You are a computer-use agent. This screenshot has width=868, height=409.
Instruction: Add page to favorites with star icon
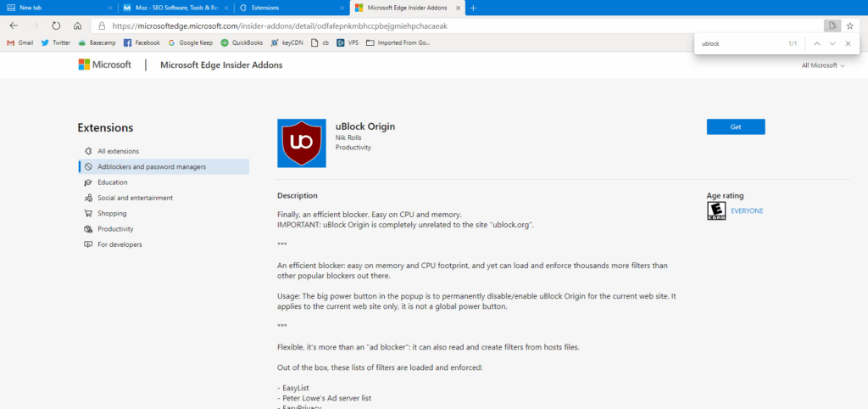[849, 25]
